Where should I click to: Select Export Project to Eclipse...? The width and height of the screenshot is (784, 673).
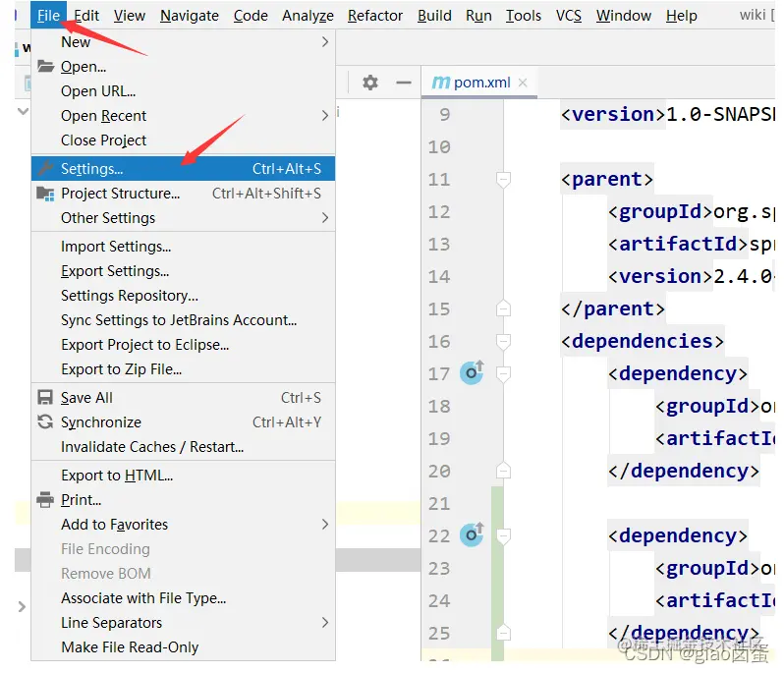(x=183, y=345)
